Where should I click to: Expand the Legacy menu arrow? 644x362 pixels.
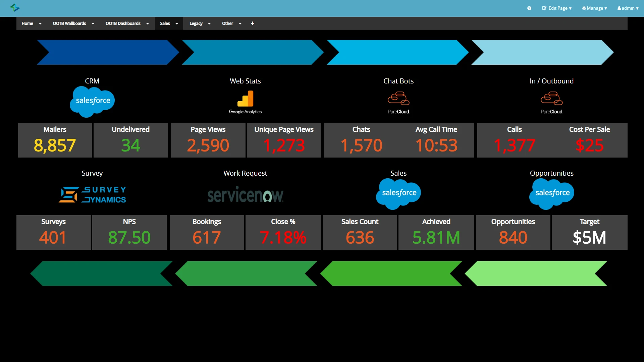209,24
